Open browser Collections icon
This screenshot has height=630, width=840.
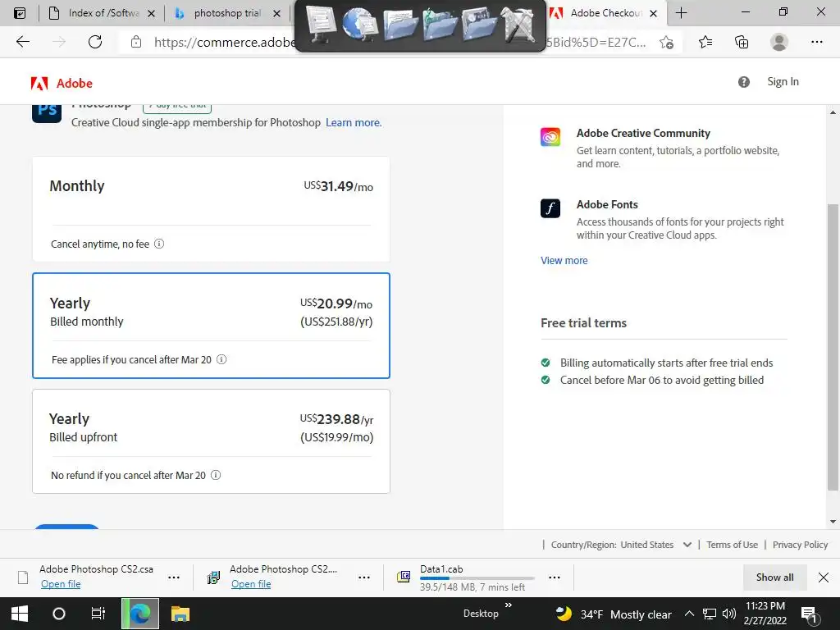click(742, 42)
